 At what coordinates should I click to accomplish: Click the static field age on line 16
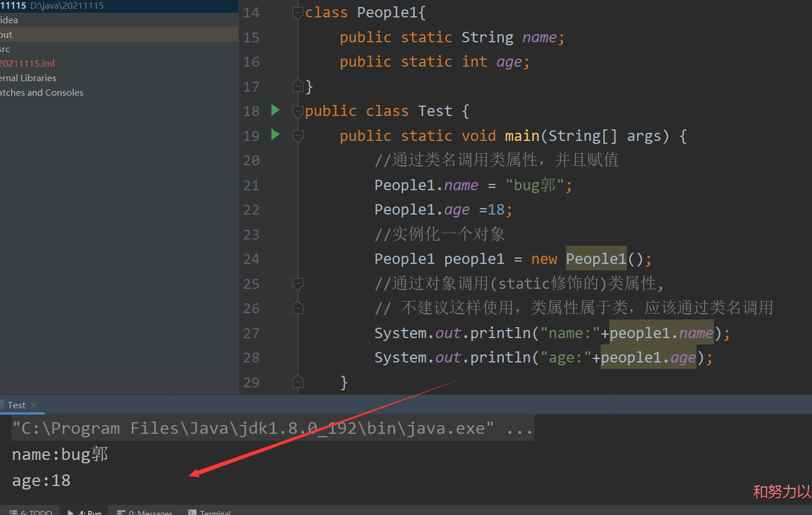point(509,61)
